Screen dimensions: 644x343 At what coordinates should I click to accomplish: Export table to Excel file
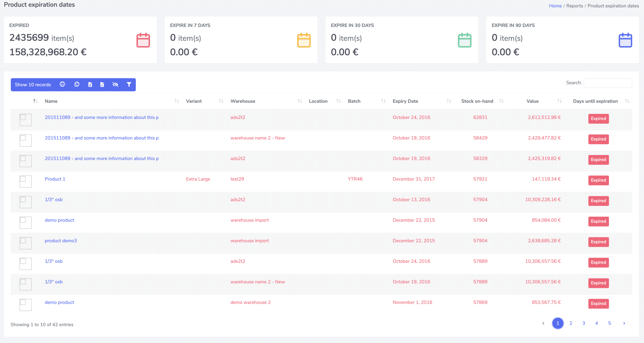(x=90, y=84)
